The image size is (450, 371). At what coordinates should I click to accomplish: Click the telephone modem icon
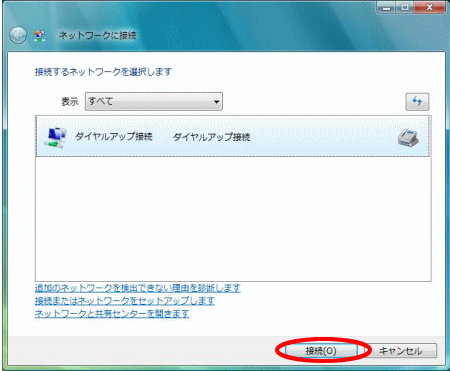click(x=408, y=137)
